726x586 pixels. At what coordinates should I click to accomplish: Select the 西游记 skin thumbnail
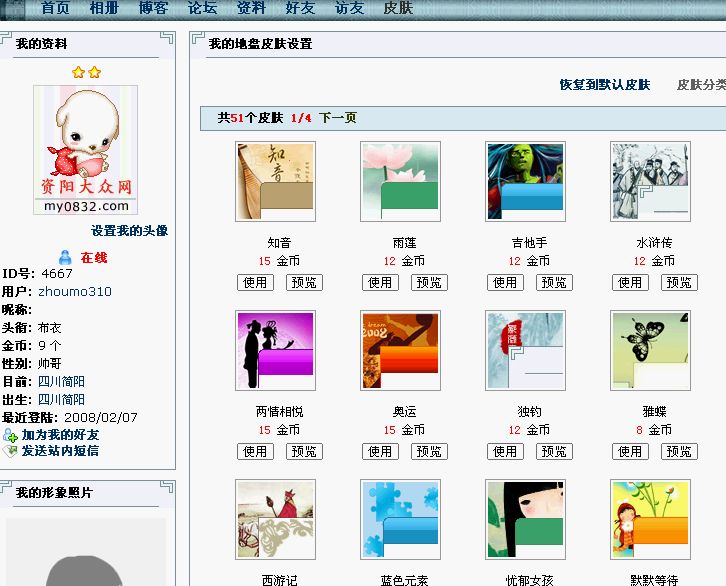tap(275, 519)
